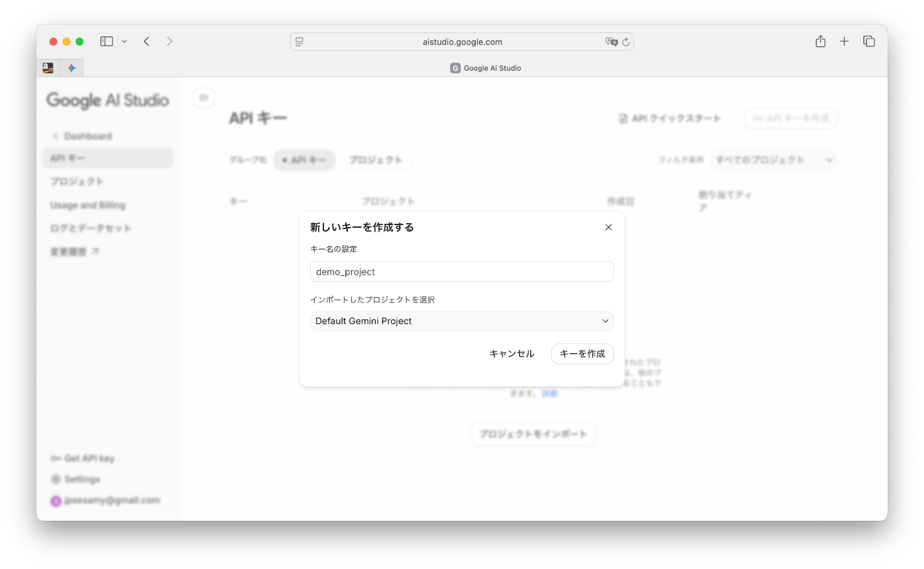The height and width of the screenshot is (569, 924).
Task: Select API キー in the sidebar
Action: (108, 158)
